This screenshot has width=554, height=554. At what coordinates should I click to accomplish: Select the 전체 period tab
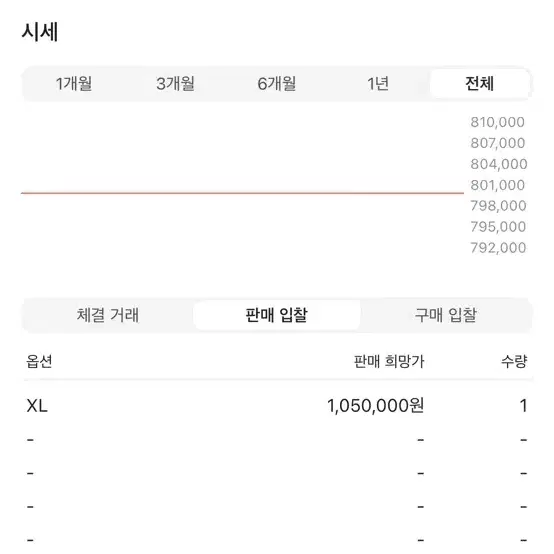point(479,84)
